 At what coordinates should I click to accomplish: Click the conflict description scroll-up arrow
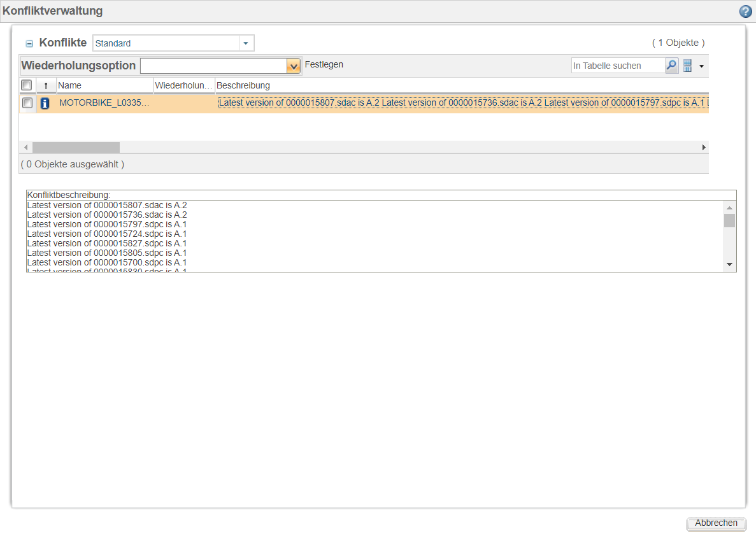pyautogui.click(x=729, y=208)
